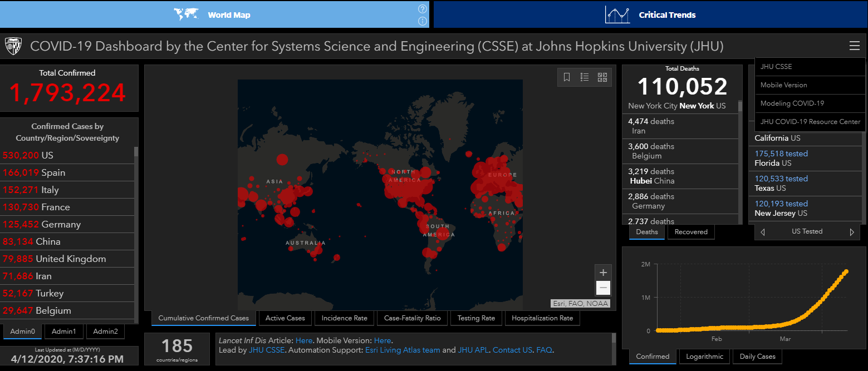Open the map legend list icon
868x371 pixels.
click(x=585, y=77)
